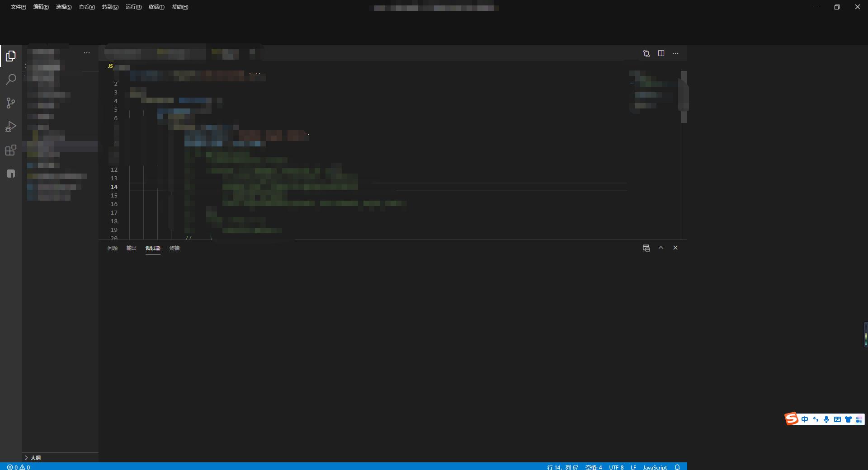The width and height of the screenshot is (868, 470).
Task: Click the Sogou microphone voice input icon
Action: [826, 419]
